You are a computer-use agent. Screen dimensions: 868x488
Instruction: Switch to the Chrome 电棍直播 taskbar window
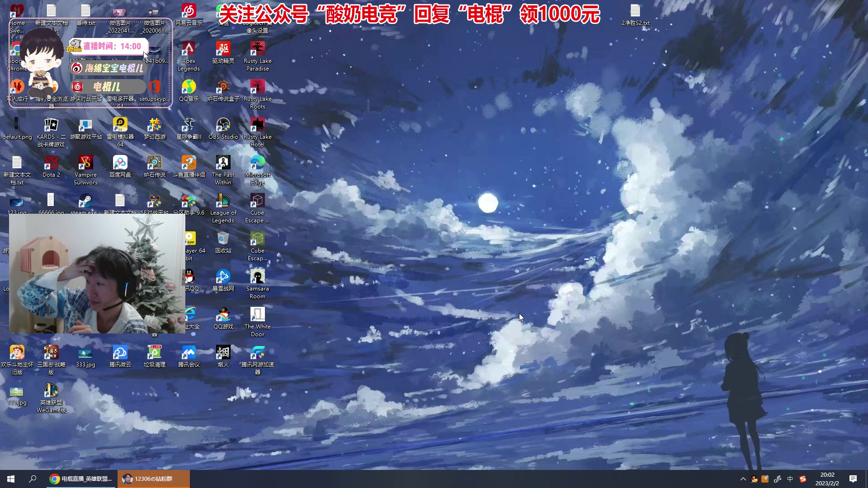point(81,479)
